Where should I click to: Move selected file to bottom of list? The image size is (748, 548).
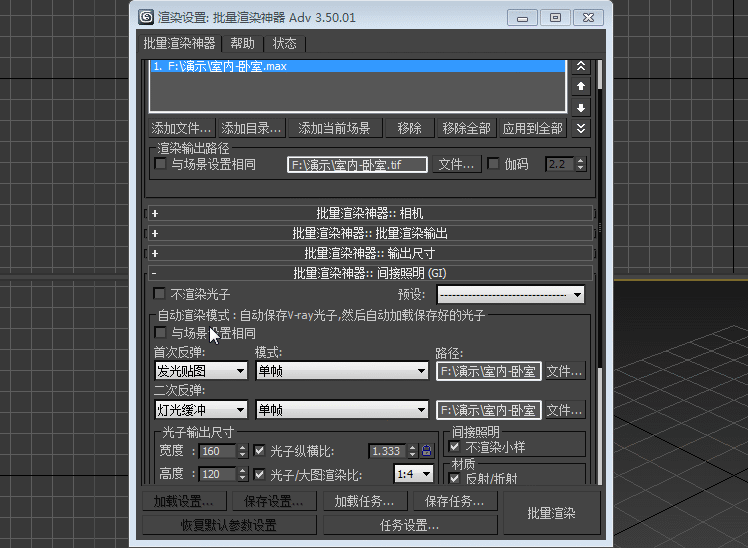[x=581, y=128]
